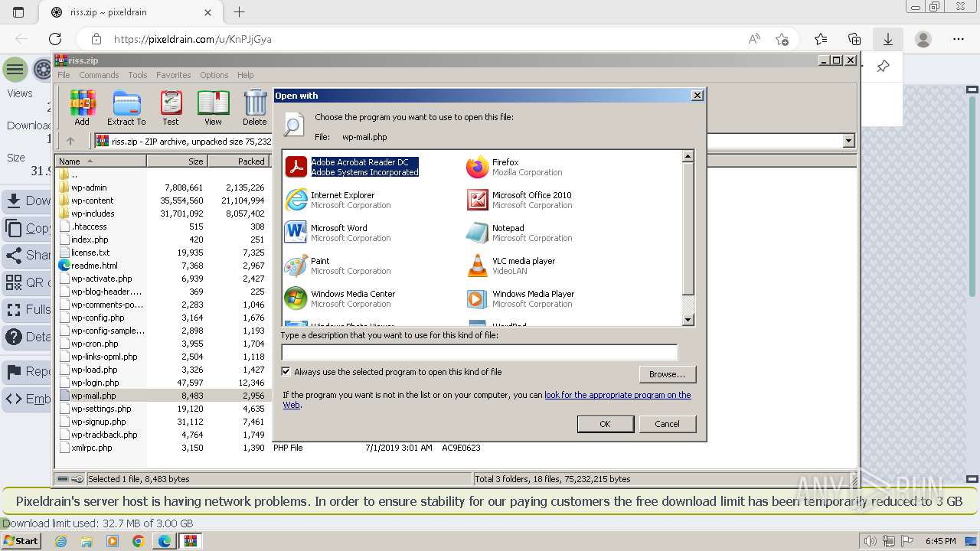980x551 pixels.
Task: Click the WinRAR Add toolbar icon
Action: tap(82, 108)
